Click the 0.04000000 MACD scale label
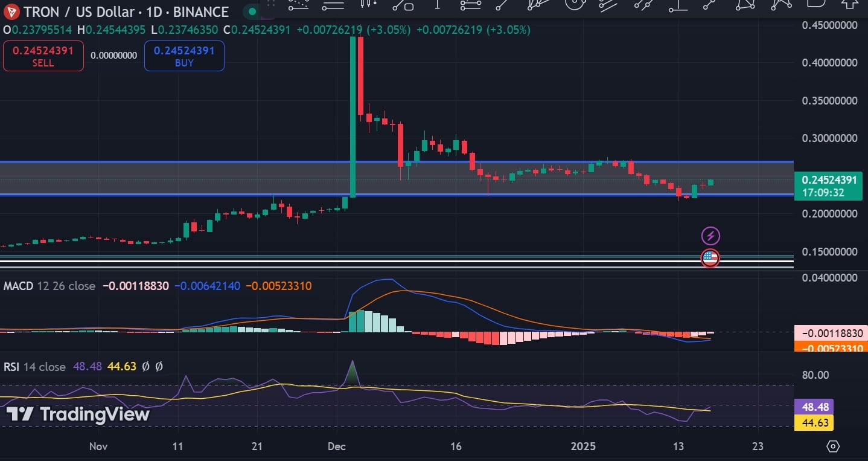The width and height of the screenshot is (868, 461). [829, 278]
